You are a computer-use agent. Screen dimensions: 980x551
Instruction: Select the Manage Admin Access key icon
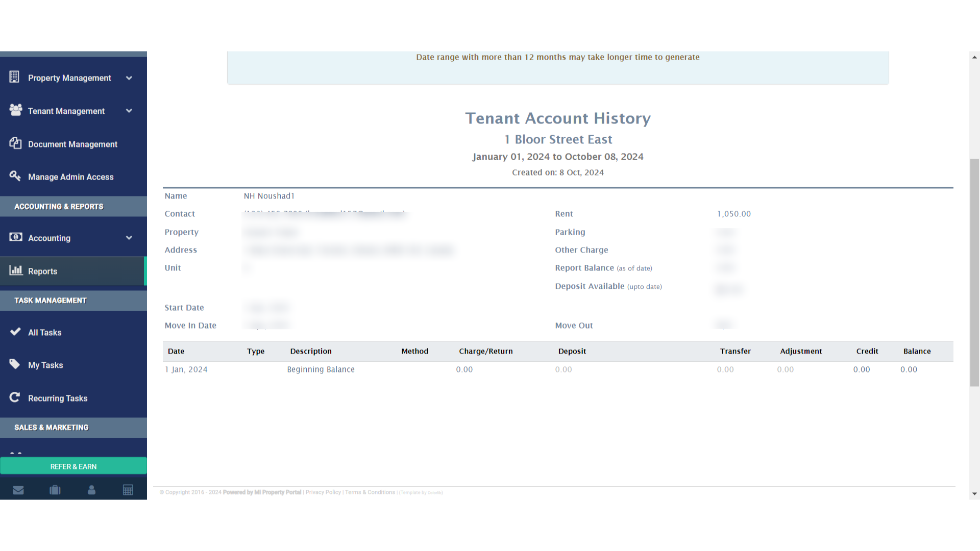[15, 176]
